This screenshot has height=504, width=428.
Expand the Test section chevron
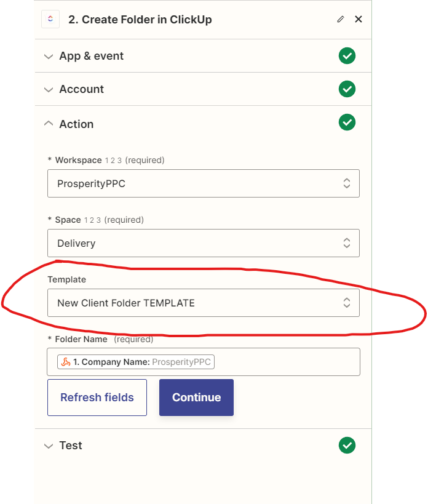point(49,446)
